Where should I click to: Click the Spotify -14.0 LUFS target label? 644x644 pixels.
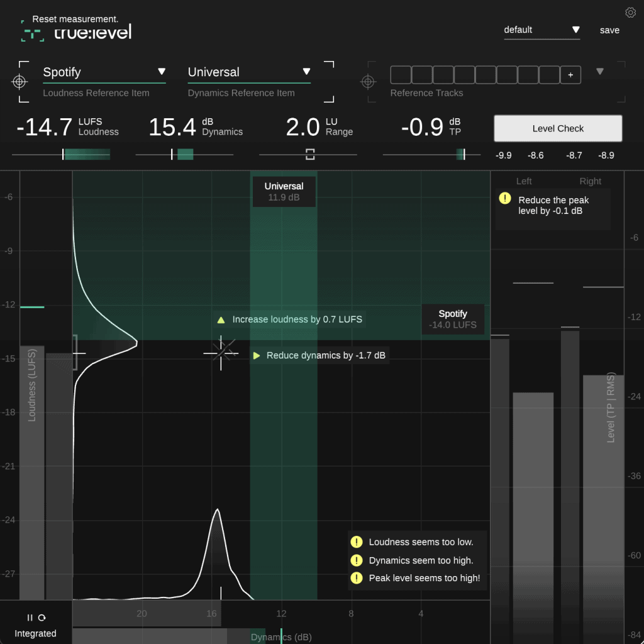click(x=453, y=319)
